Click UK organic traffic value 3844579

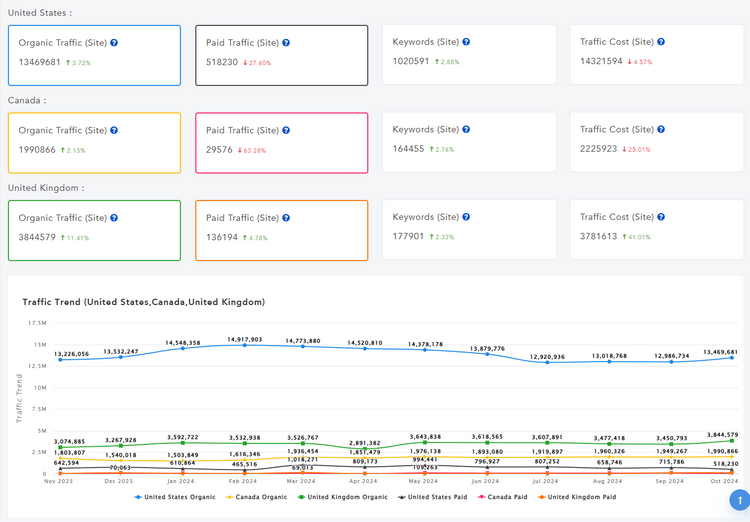tap(37, 237)
